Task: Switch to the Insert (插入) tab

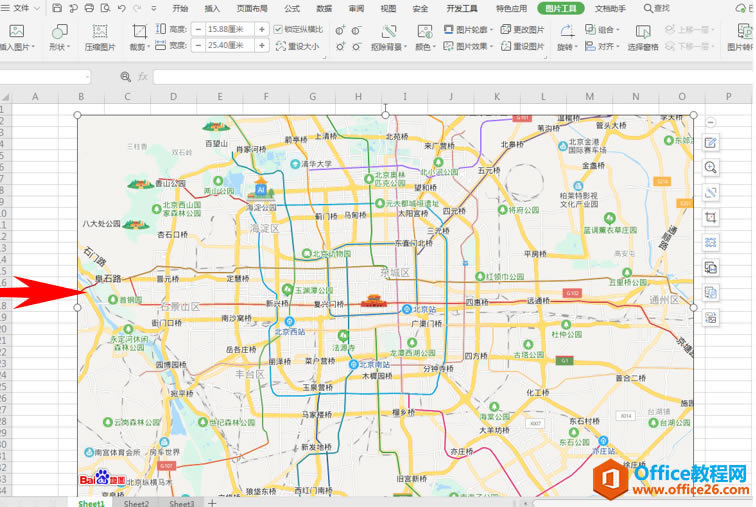Action: (x=212, y=8)
